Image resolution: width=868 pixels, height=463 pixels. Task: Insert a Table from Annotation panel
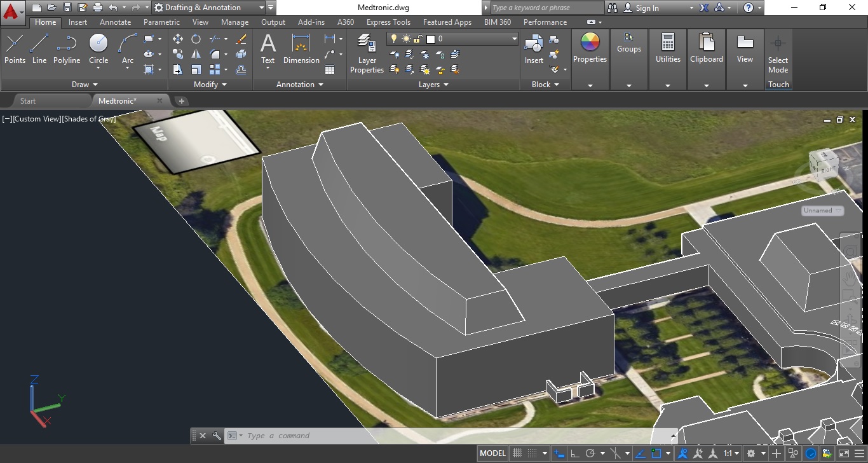pos(330,69)
